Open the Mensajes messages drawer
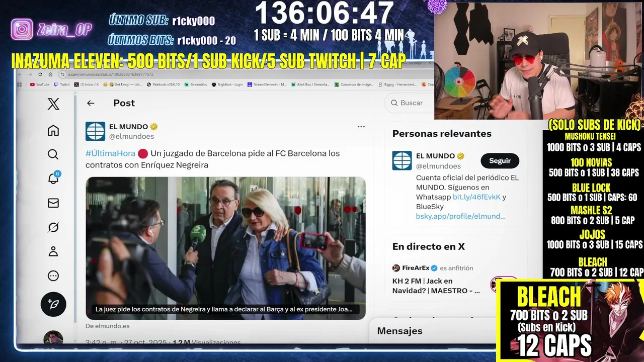This screenshot has width=644, height=362. (x=432, y=331)
